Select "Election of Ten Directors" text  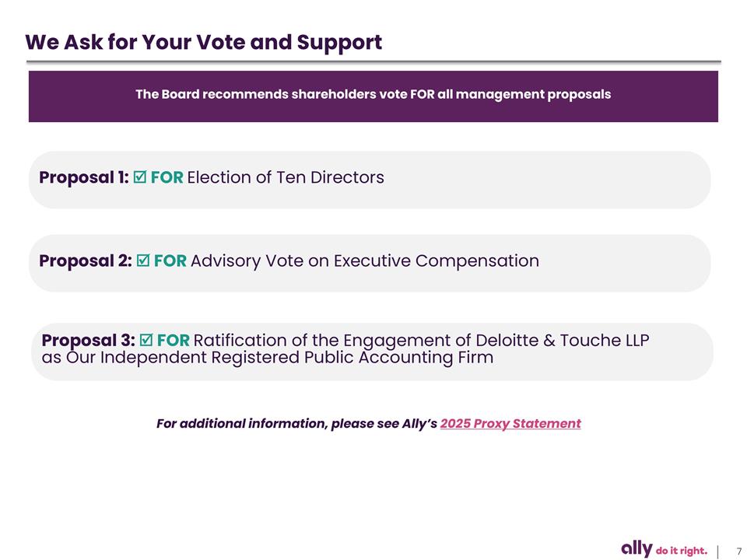(286, 177)
